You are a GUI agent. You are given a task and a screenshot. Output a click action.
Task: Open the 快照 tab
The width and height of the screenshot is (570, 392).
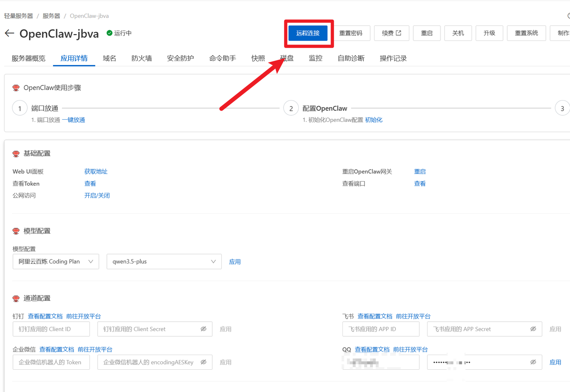(258, 58)
